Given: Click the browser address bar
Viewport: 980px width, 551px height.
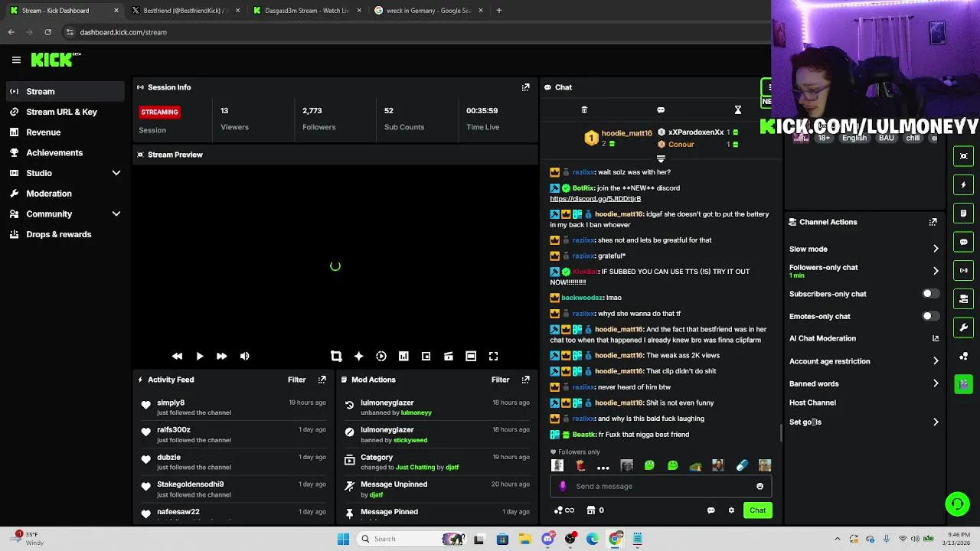Looking at the screenshot, I should click(413, 32).
